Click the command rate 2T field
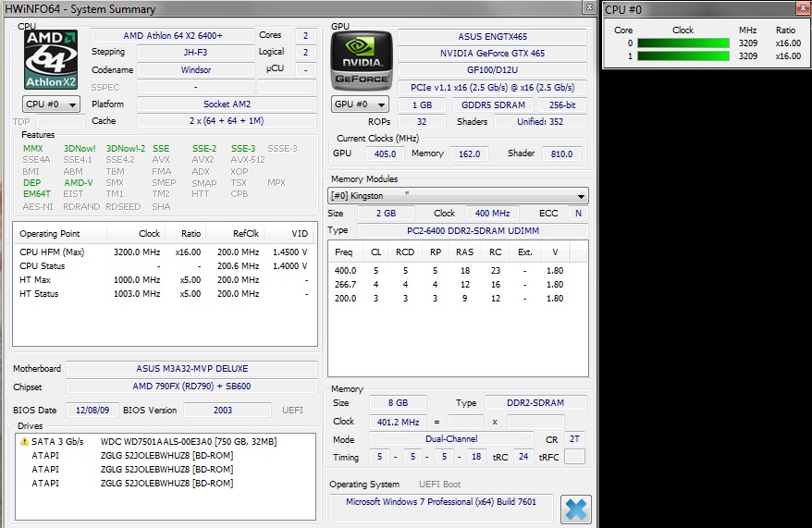The height and width of the screenshot is (528, 812). click(x=574, y=439)
